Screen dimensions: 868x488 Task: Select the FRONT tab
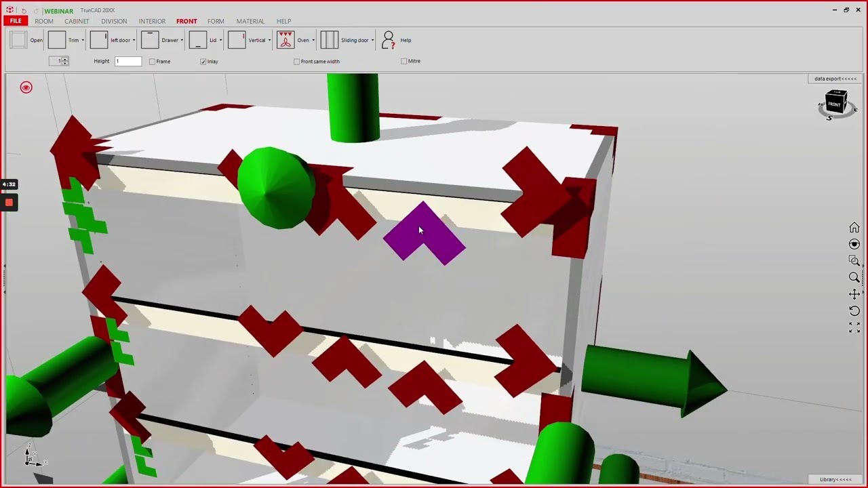(186, 21)
